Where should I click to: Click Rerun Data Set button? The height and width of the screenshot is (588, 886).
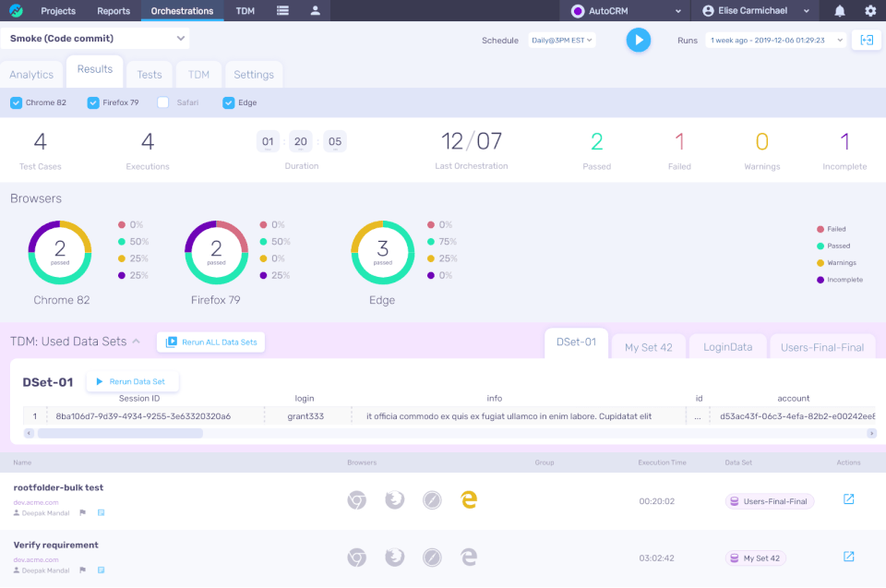[x=132, y=381]
